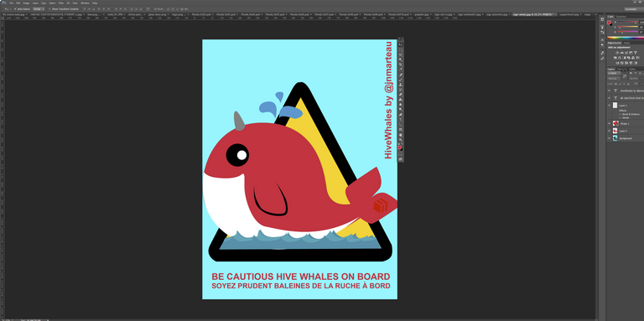Viewport: 644px width, 321px height.
Task: Select the Eraser tool in toolbar
Action: (401, 95)
